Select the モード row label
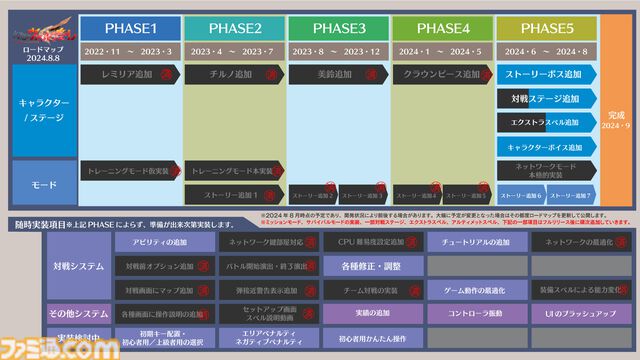The image size is (640, 360). tap(44, 182)
